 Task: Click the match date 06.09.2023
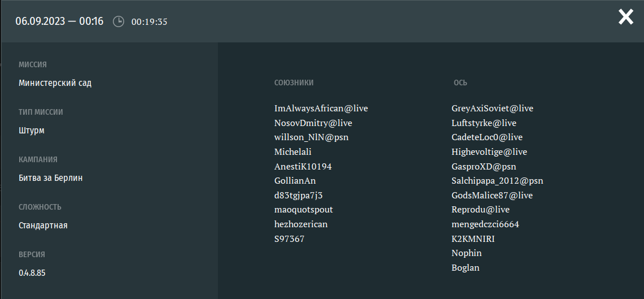pyautogui.click(x=38, y=21)
